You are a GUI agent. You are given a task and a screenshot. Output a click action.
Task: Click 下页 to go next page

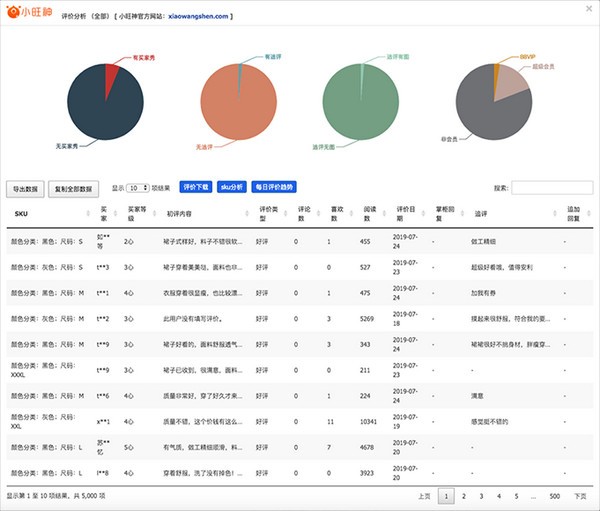click(x=580, y=495)
